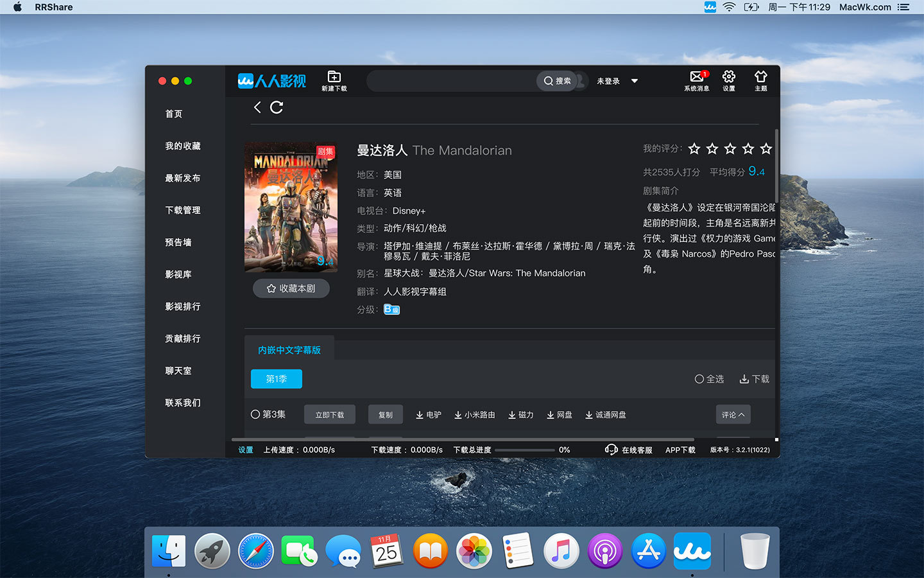Download episode via 磁力 magnet link
This screenshot has width=924, height=578.
[521, 415]
